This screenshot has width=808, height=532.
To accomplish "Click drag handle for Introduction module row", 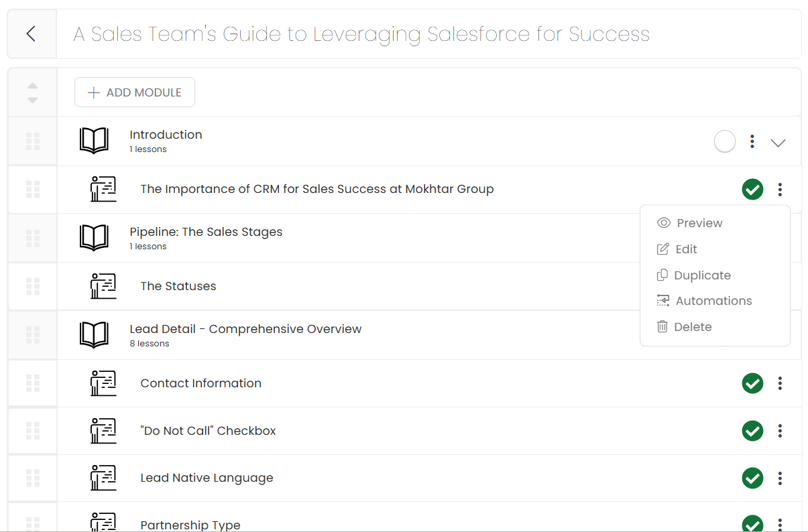I will [x=32, y=141].
